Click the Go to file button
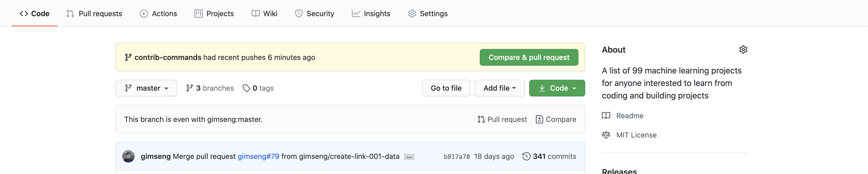Viewport: 868px width, 174px height. [x=446, y=88]
